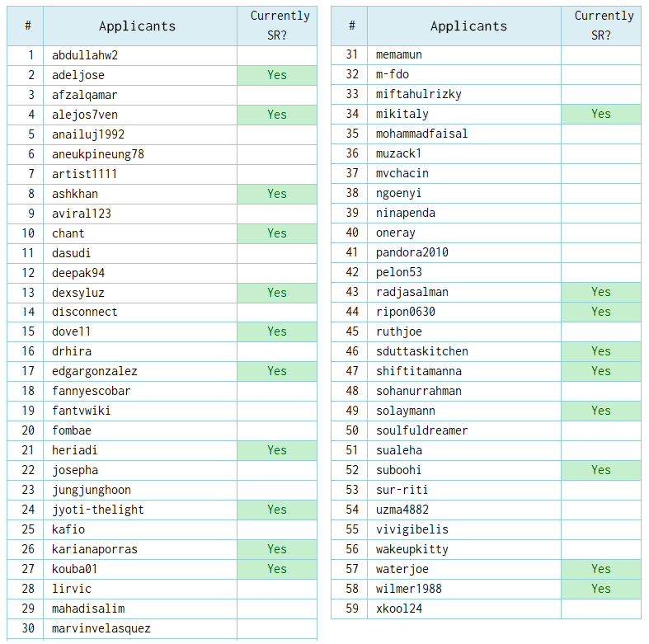Image resolution: width=649 pixels, height=644 pixels.
Task: Click the oneray applicant cell
Action: pos(464,233)
